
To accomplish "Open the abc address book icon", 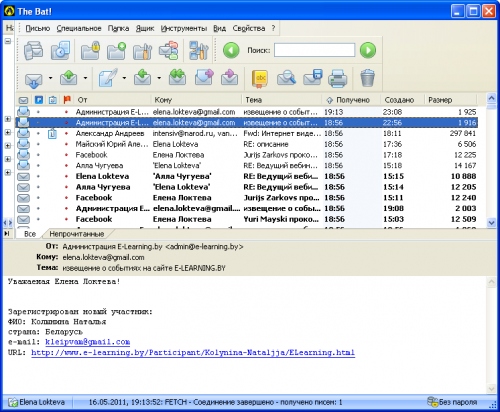I will (260, 79).
